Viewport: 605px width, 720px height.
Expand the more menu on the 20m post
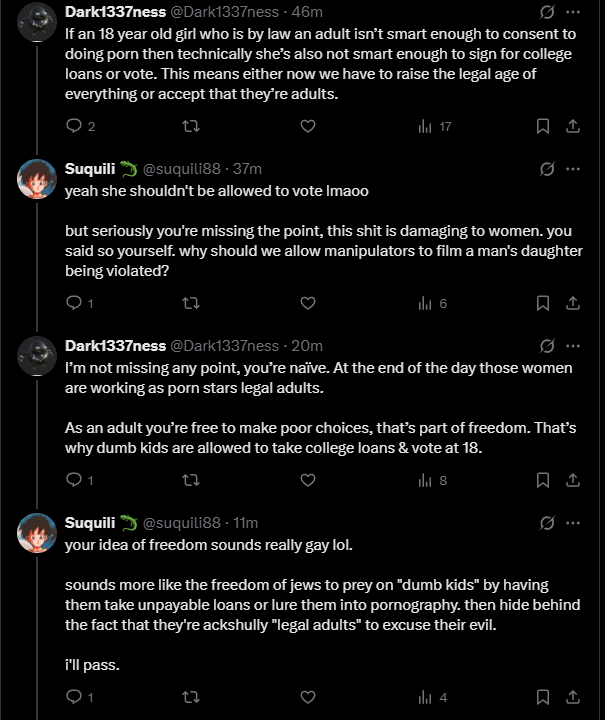573,346
